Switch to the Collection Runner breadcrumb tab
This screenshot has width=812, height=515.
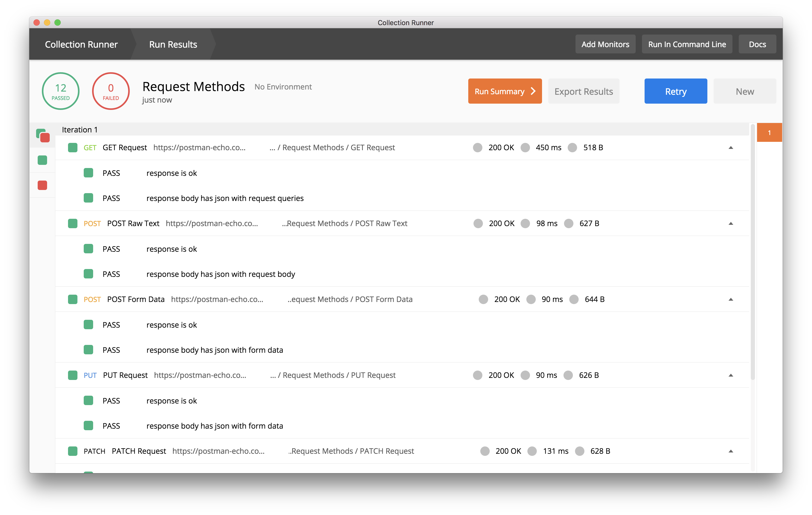tap(81, 44)
